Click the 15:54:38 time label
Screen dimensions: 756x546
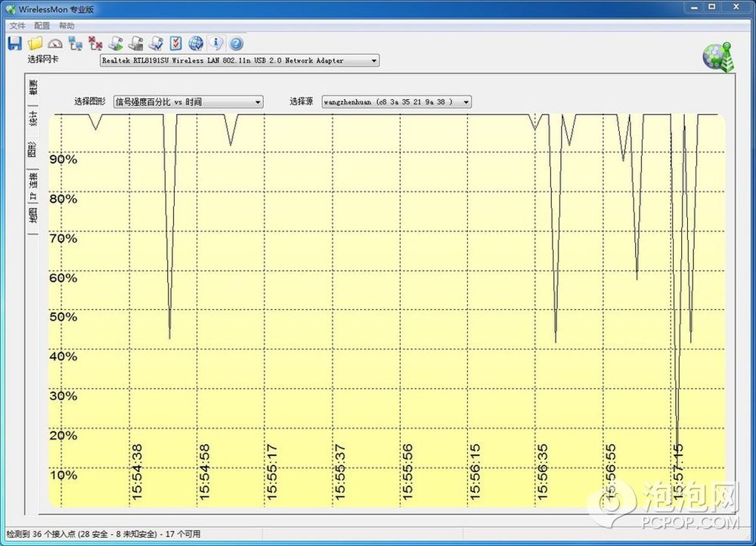click(137, 472)
